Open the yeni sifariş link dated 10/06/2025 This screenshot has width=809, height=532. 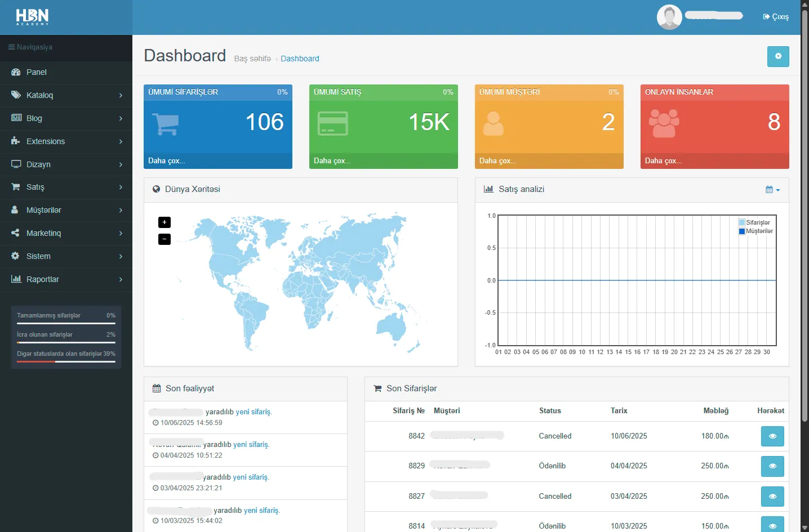254,412
